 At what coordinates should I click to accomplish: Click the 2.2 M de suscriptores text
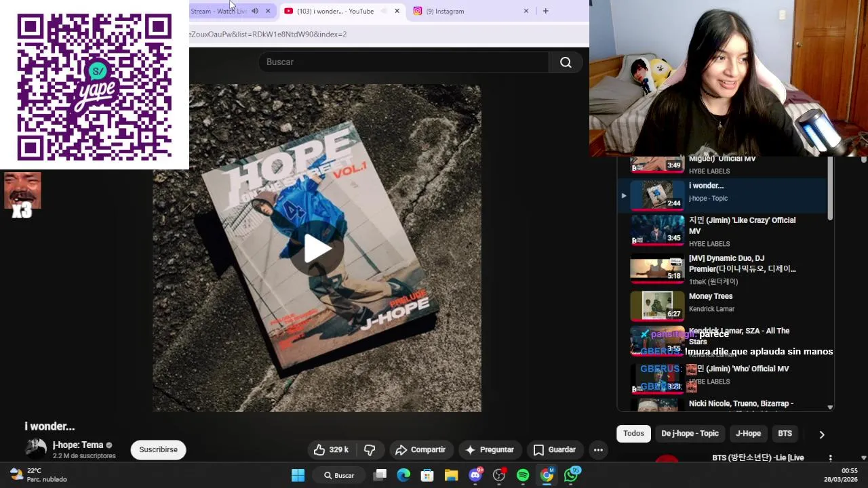point(84,456)
